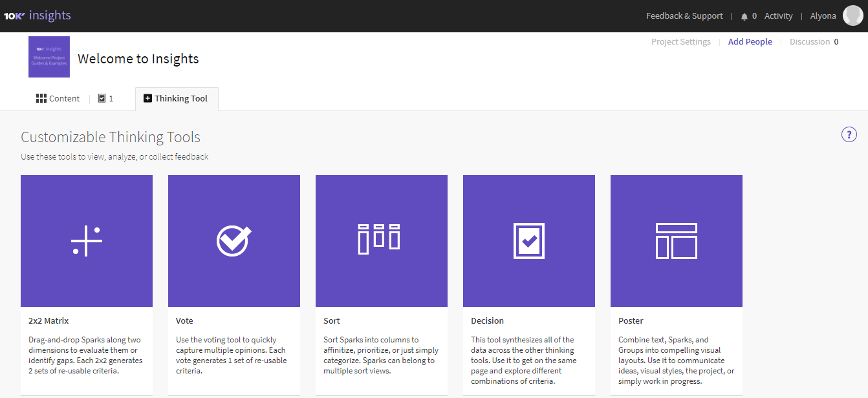The width and height of the screenshot is (868, 398).
Task: Click the subtitle about viewing and analyzing
Action: 114,156
